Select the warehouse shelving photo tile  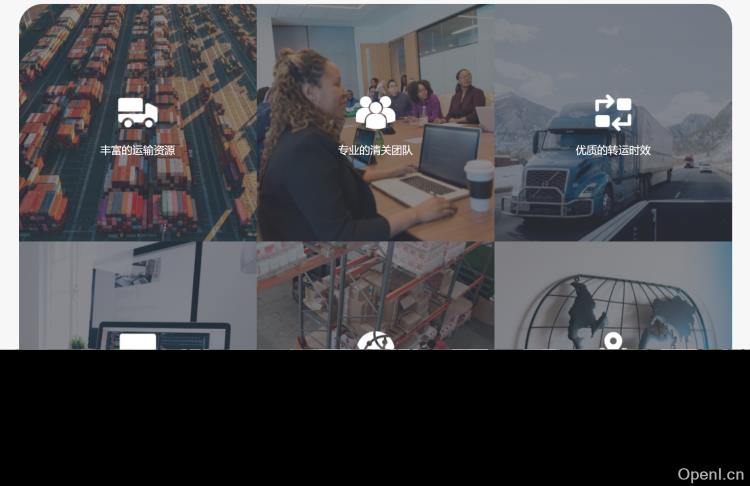coord(375,295)
